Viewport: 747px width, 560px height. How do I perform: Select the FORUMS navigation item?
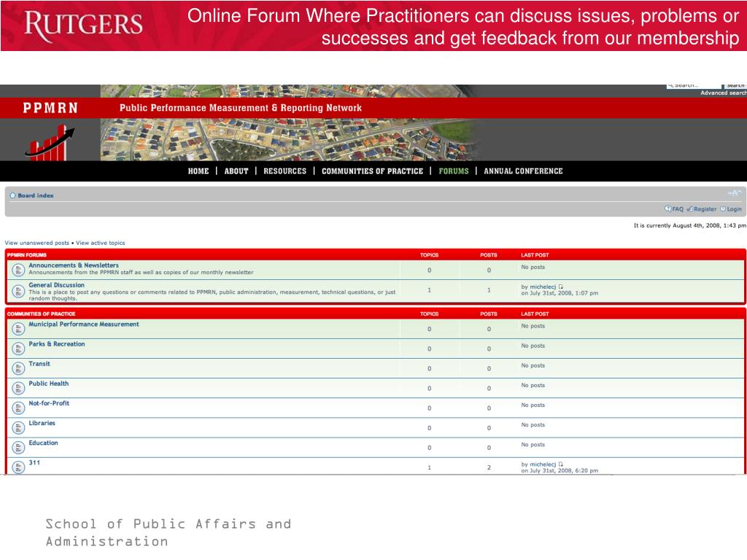[454, 171]
